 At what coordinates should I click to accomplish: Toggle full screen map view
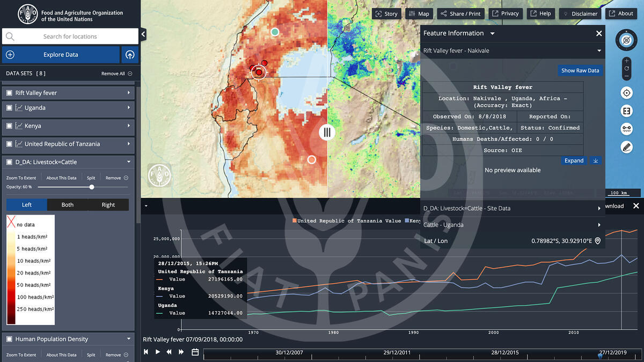coord(626,111)
